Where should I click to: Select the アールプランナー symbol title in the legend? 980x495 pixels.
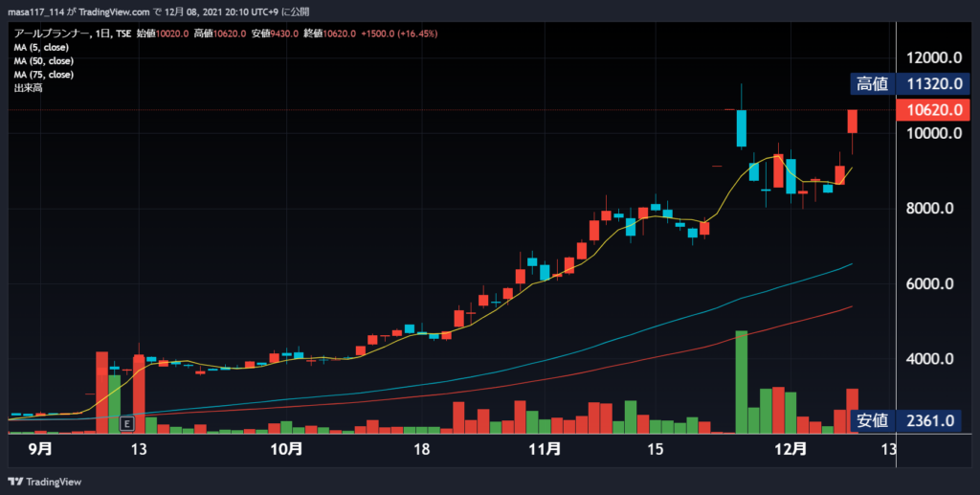coord(50,34)
